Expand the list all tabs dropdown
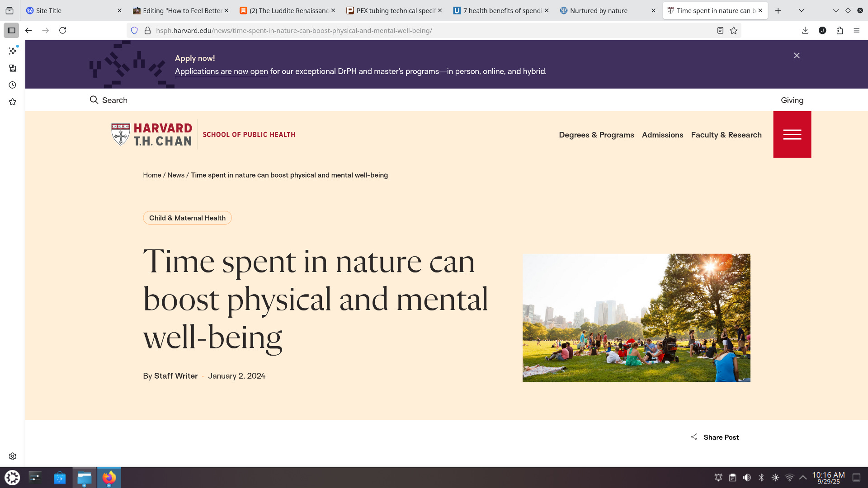The height and width of the screenshot is (488, 868). pos(801,10)
